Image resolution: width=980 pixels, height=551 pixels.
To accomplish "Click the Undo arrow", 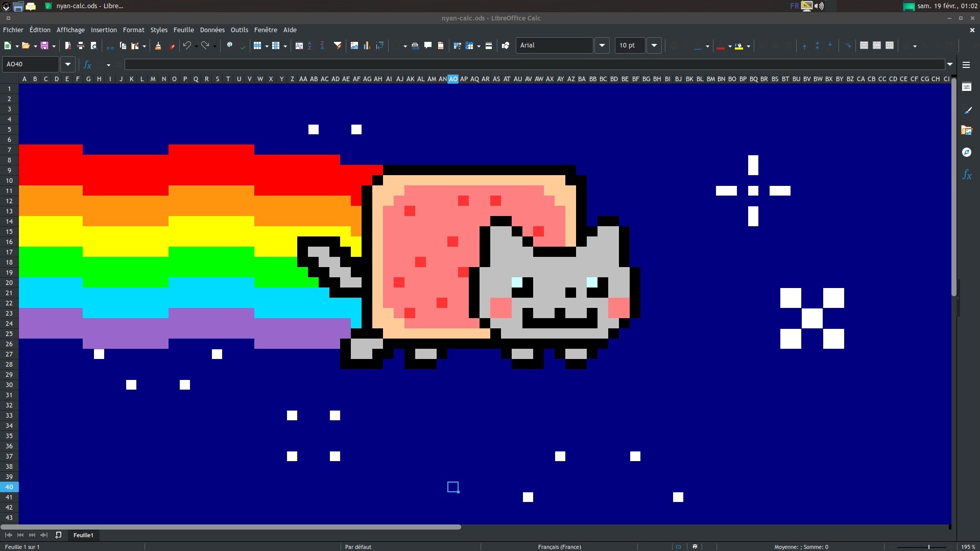I will [187, 46].
